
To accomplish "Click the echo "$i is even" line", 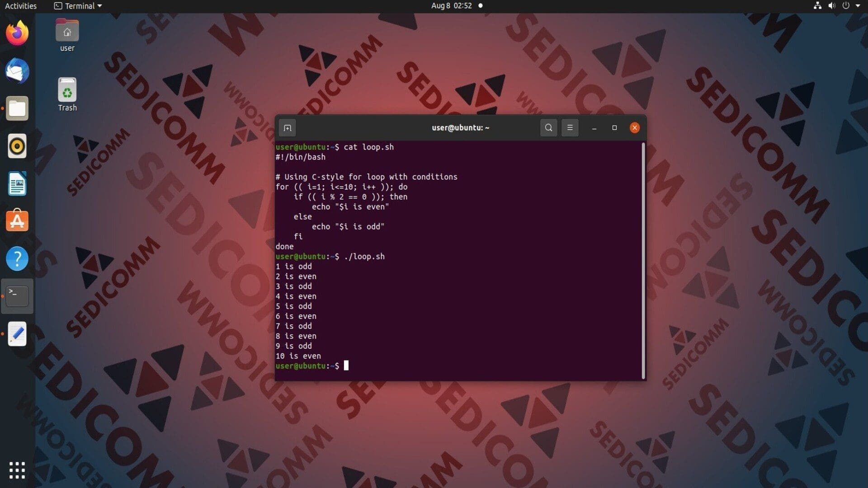I will (350, 207).
